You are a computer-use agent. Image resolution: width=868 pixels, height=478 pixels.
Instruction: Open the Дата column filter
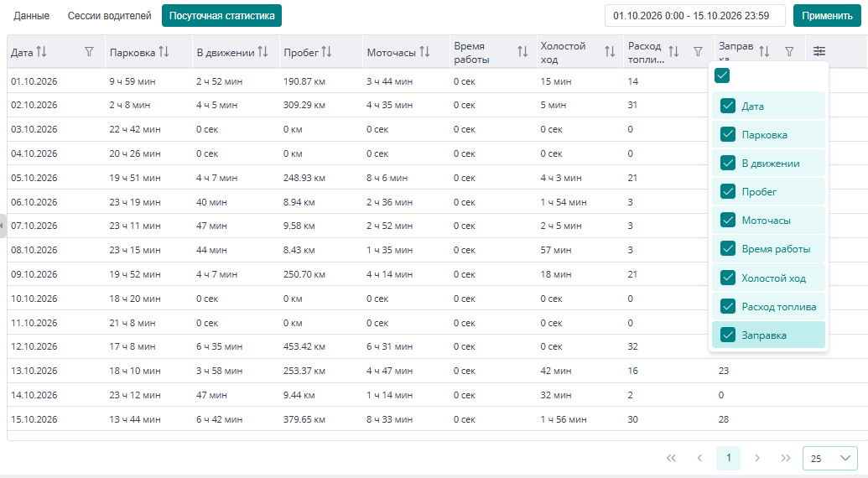coord(89,52)
